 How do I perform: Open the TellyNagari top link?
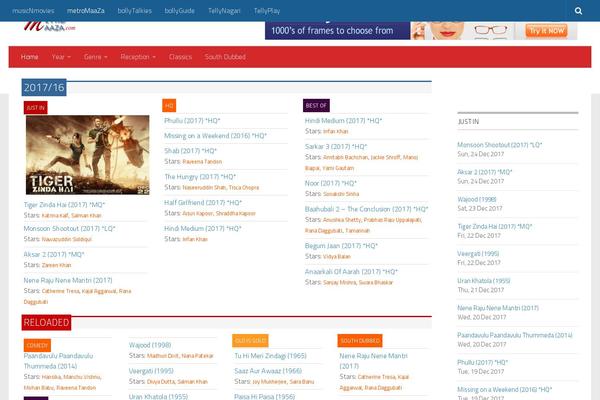pos(224,11)
